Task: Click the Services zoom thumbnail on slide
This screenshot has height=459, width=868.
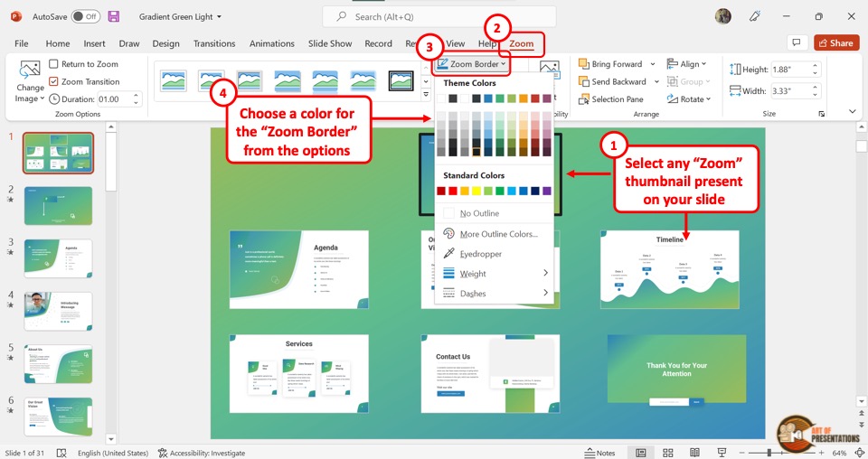Action: tap(299, 373)
